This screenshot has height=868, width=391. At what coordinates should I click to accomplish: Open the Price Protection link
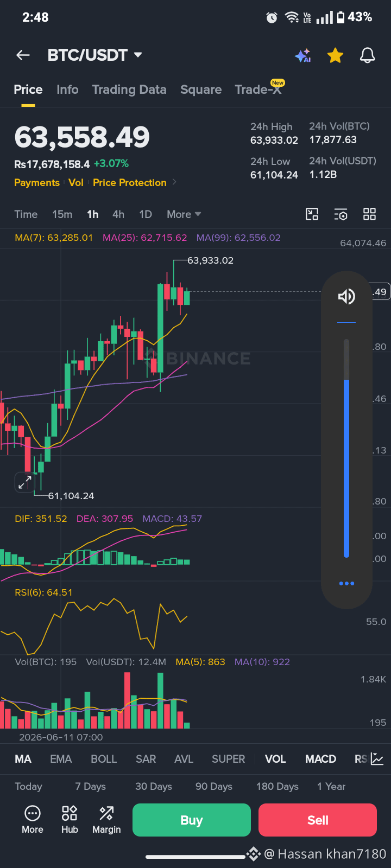tap(130, 183)
